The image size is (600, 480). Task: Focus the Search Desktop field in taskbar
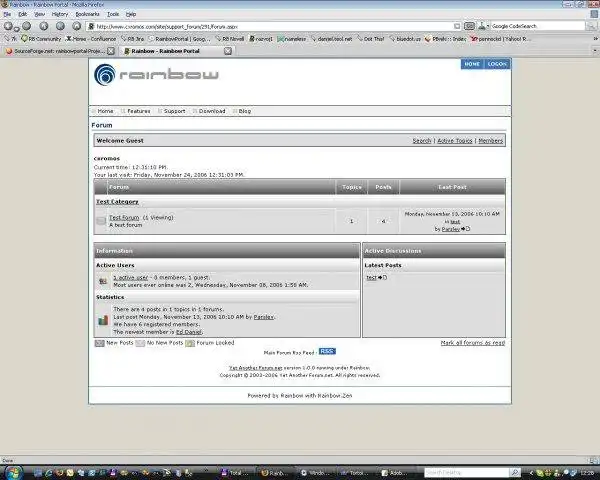(466, 473)
